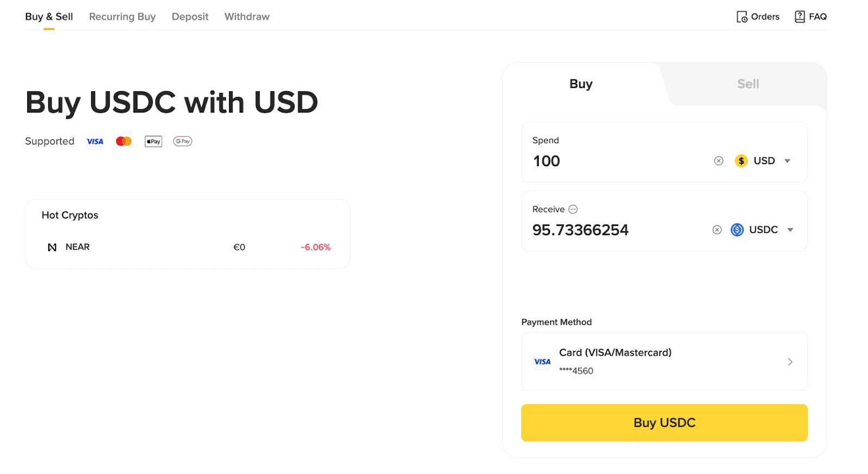The image size is (868, 474).
Task: Click the Apple Pay supported icon
Action: tap(154, 141)
